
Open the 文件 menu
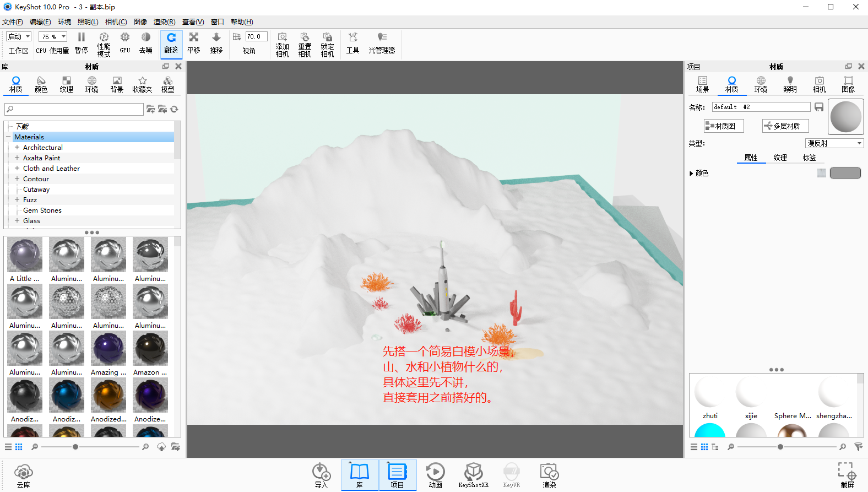[x=12, y=22]
